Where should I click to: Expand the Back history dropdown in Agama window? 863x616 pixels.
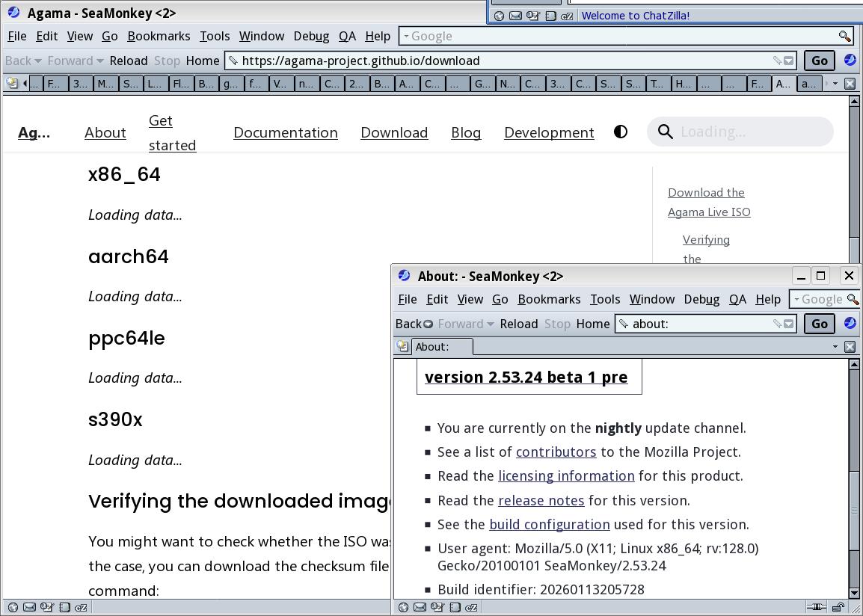38,61
